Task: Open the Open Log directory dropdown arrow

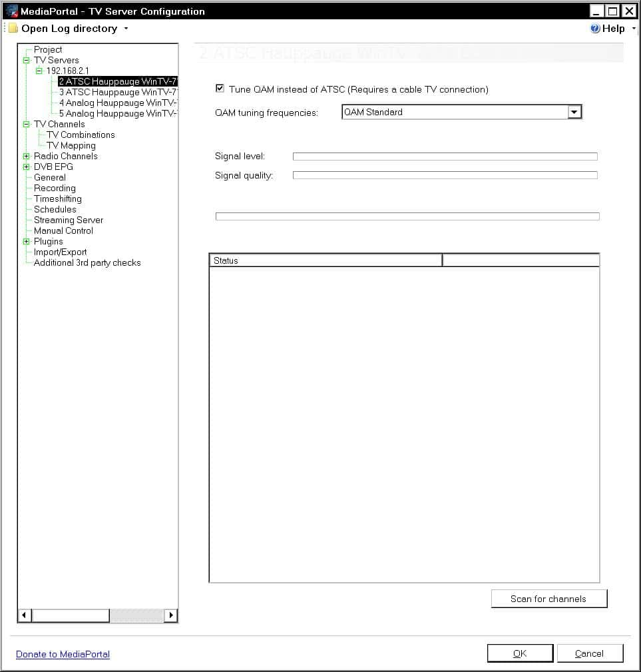Action: click(126, 29)
